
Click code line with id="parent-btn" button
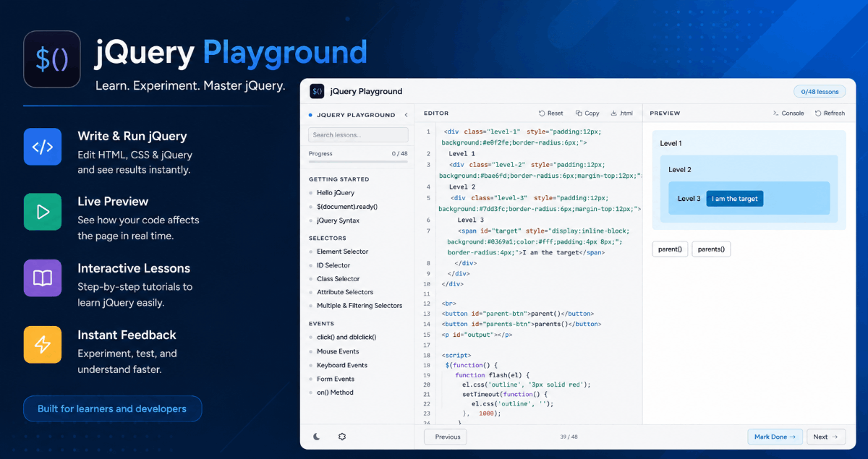518,314
